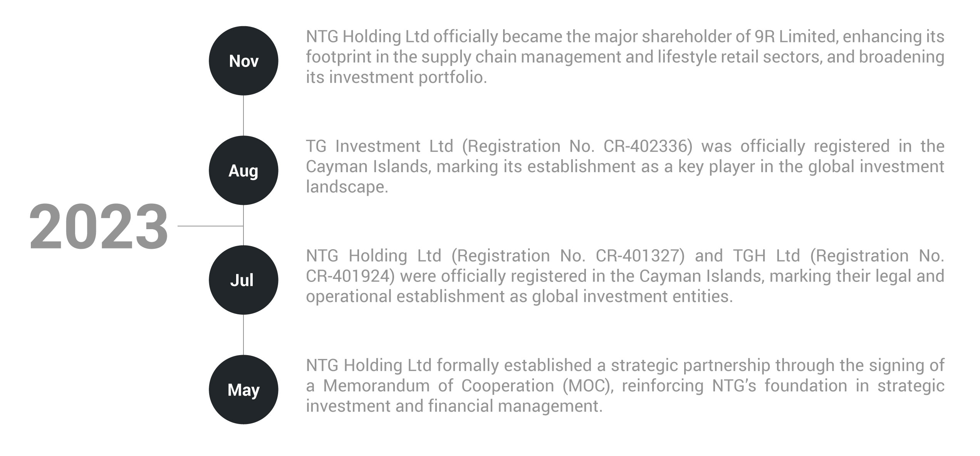Image resolution: width=980 pixels, height=456 pixels.
Task: Click "Memorandum of Cooperation" in May entry
Action: click(x=438, y=386)
